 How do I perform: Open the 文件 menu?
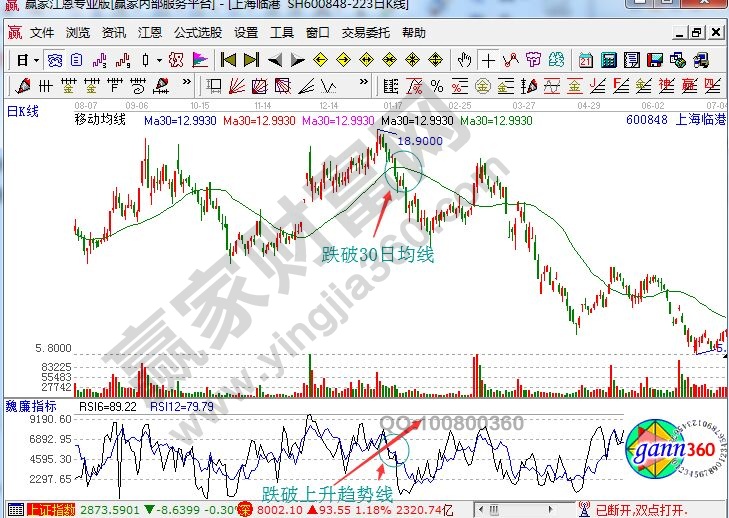tap(42, 32)
